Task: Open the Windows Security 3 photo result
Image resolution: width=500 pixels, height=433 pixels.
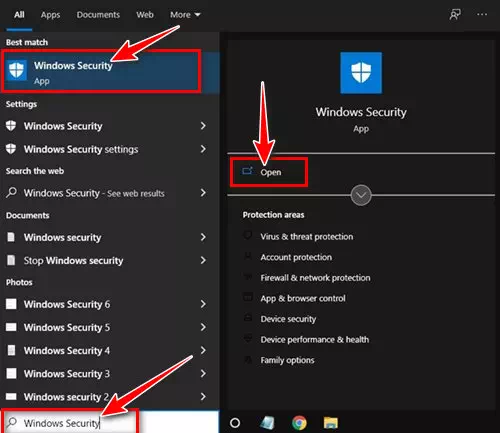Action: [67, 374]
